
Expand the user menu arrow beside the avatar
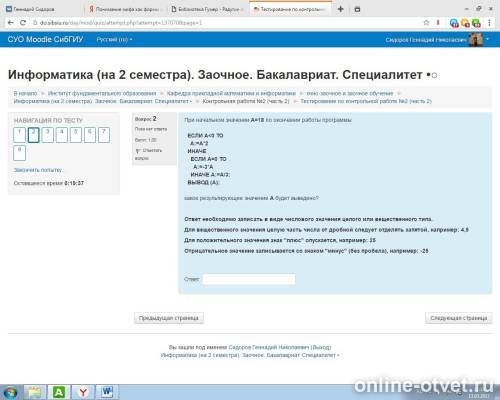tap(488, 39)
